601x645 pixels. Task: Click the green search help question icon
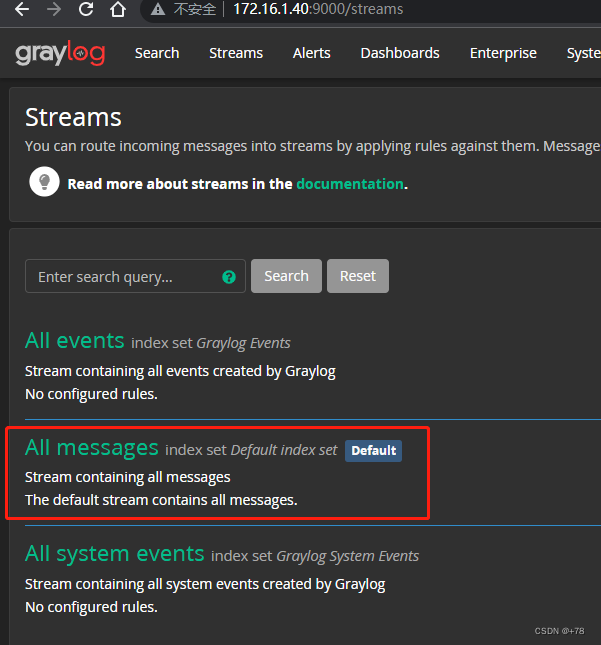click(229, 277)
